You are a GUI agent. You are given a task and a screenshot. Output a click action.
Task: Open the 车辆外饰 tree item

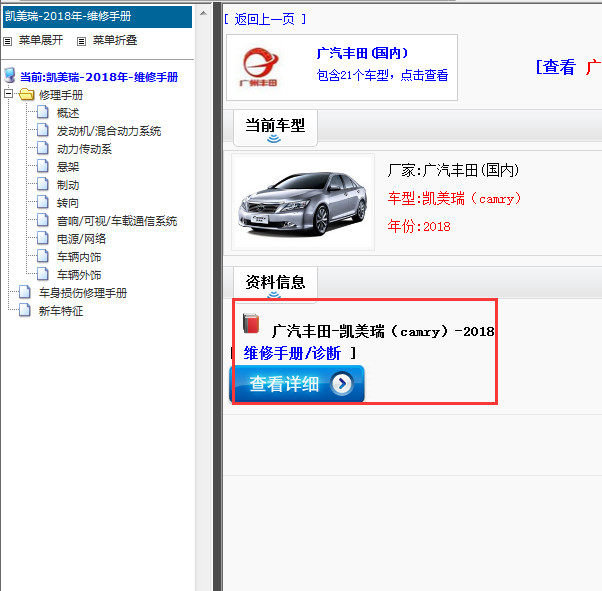point(79,275)
